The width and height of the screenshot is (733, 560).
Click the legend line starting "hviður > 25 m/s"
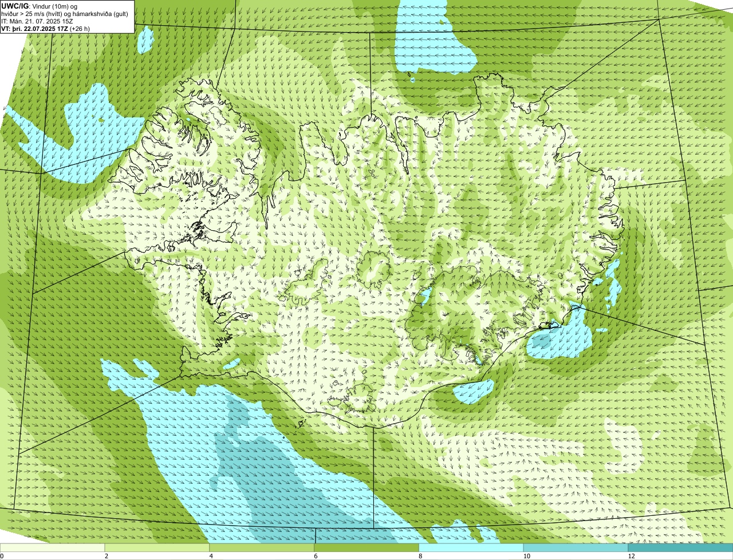click(65, 13)
